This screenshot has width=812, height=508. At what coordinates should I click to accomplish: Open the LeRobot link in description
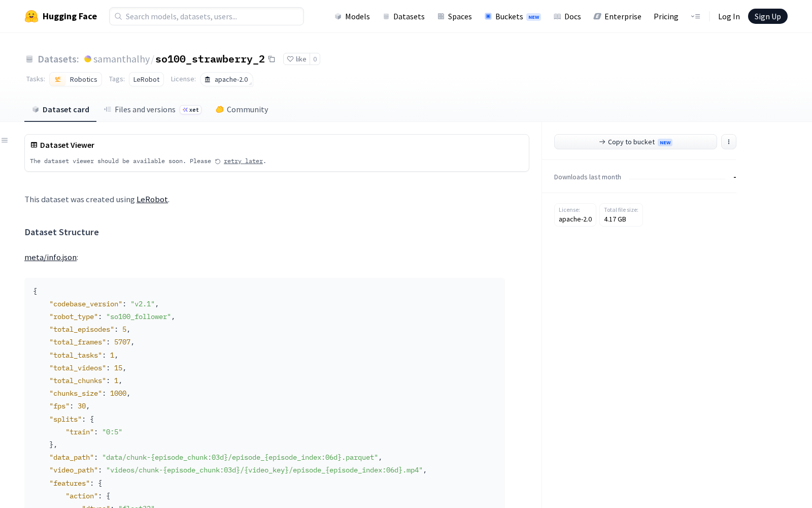152,199
